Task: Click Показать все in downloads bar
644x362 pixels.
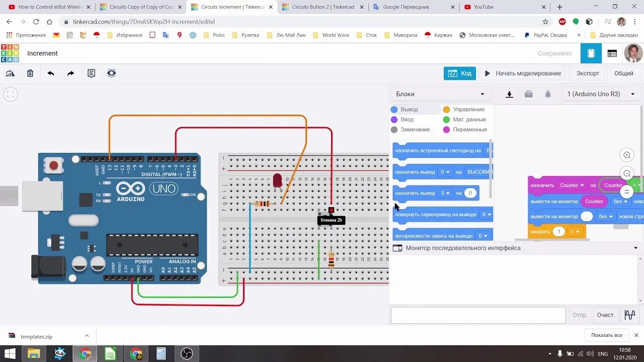Action: pyautogui.click(x=607, y=335)
